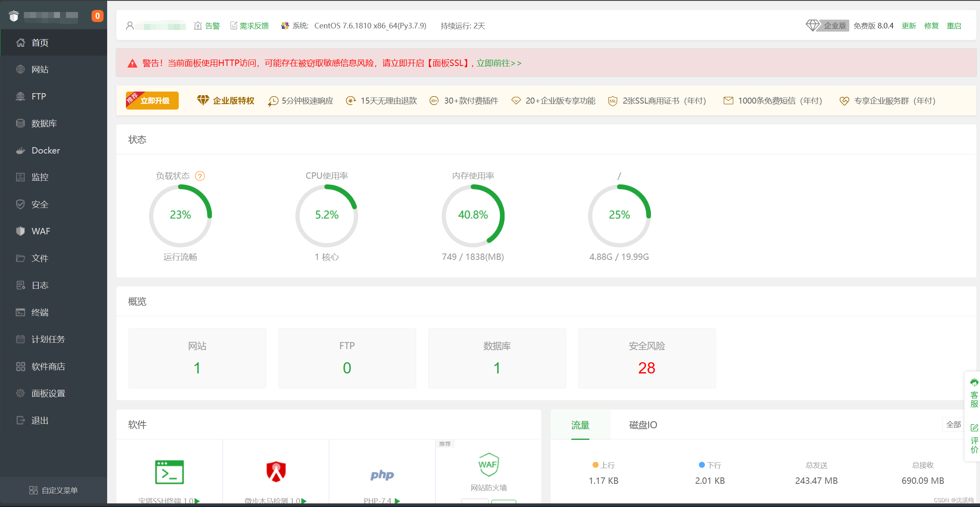Click the 立即升级 upgrade button
The height and width of the screenshot is (507, 980).
point(152,100)
